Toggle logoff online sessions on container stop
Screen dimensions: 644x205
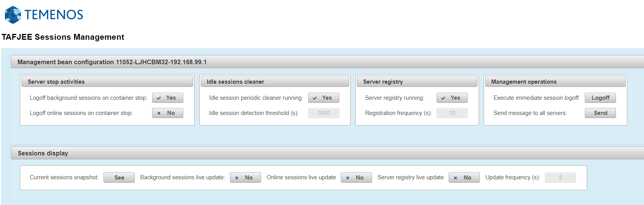pos(167,113)
